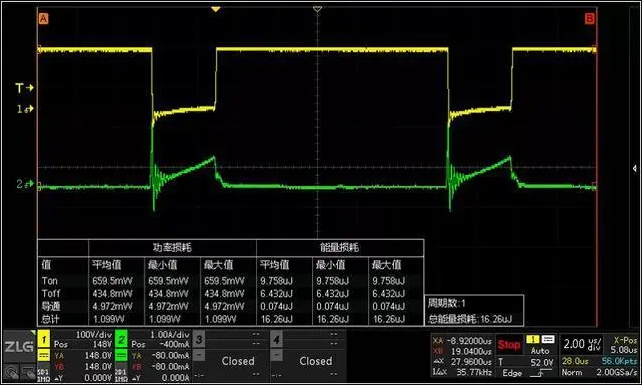
Task: Click the screen touch-lock icon beside the gesture icon
Action: (28, 372)
